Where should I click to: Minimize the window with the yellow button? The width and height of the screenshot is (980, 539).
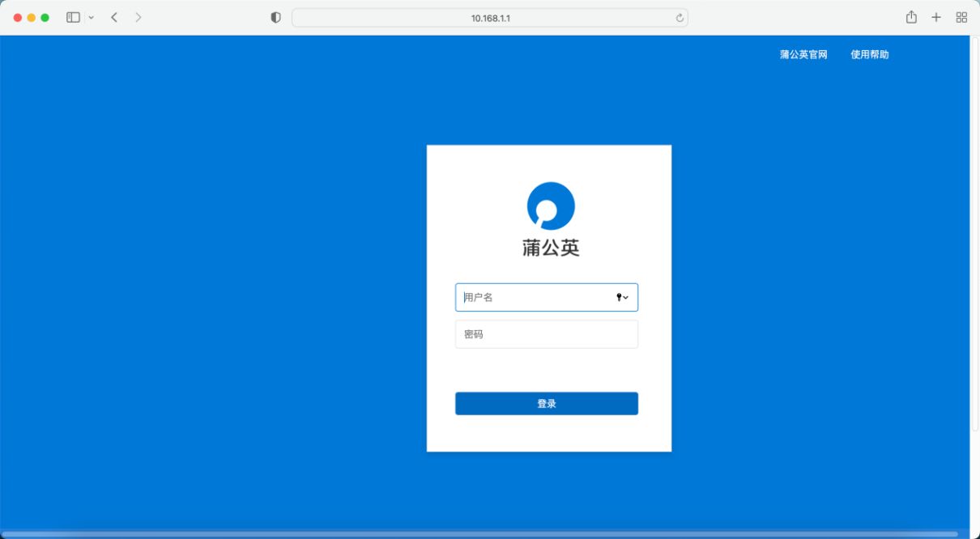click(x=32, y=17)
